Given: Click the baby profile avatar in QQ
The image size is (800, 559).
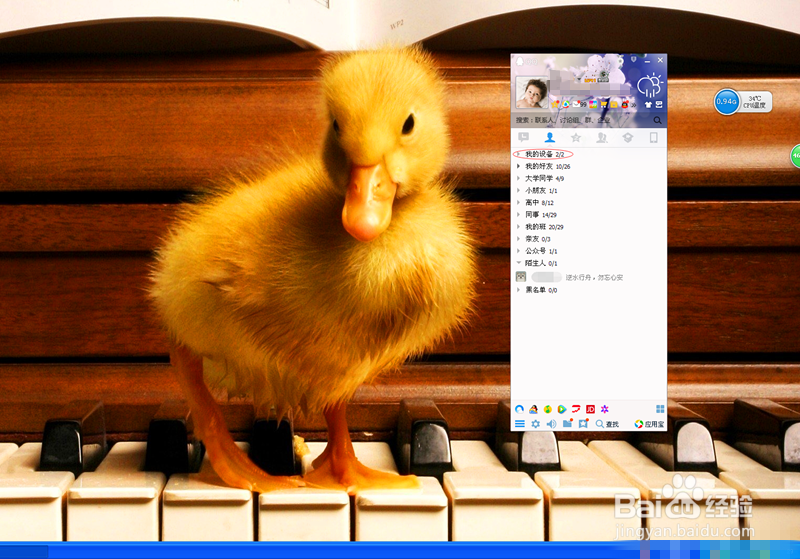Looking at the screenshot, I should coord(532,92).
